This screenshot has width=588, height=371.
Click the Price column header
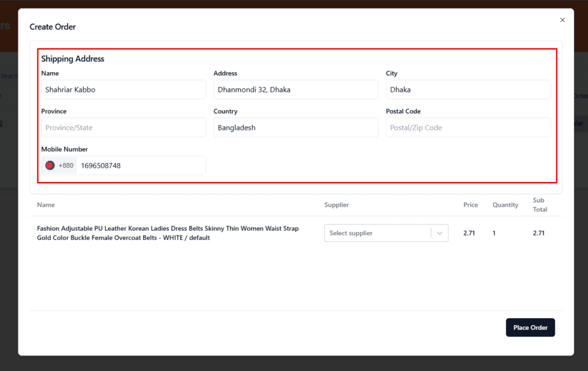[x=470, y=205]
